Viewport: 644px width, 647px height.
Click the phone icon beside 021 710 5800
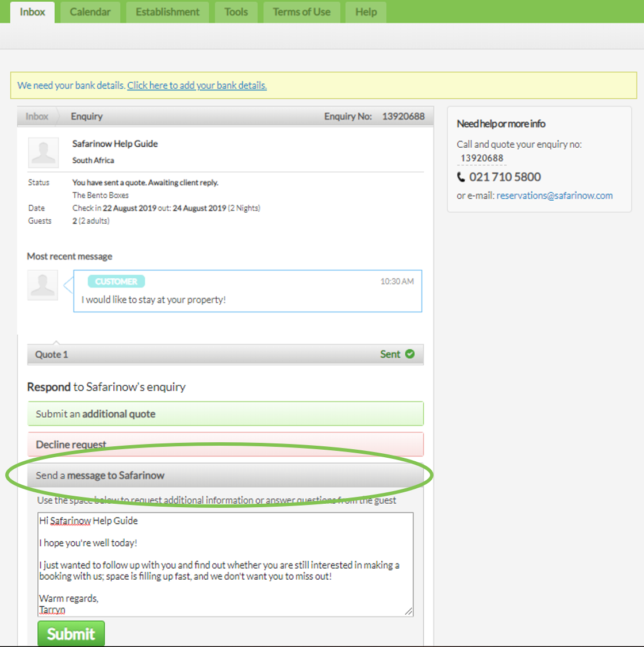[461, 177]
